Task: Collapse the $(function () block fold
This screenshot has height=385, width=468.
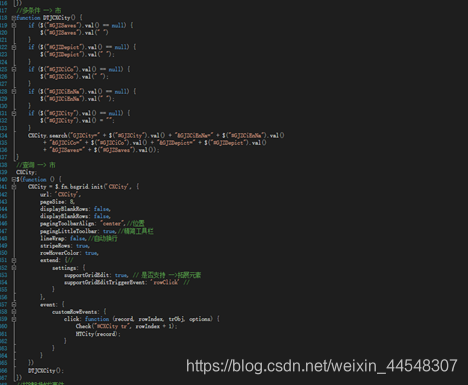Action: (x=14, y=179)
